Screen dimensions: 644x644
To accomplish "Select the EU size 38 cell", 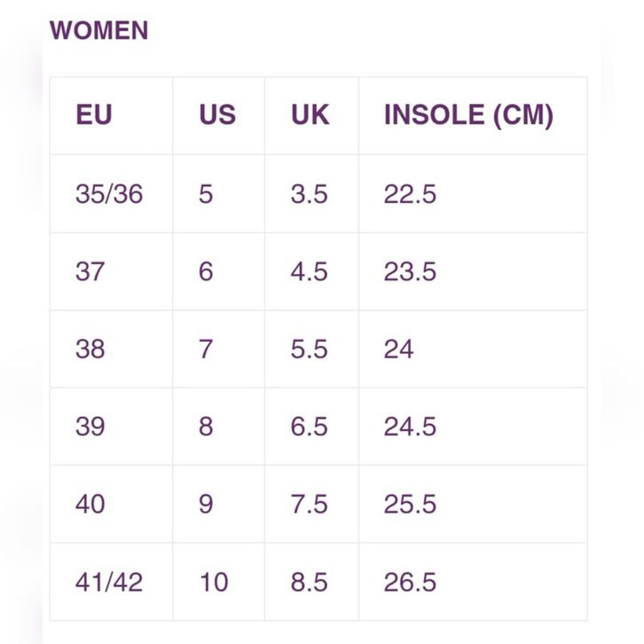I will pyautogui.click(x=90, y=349).
